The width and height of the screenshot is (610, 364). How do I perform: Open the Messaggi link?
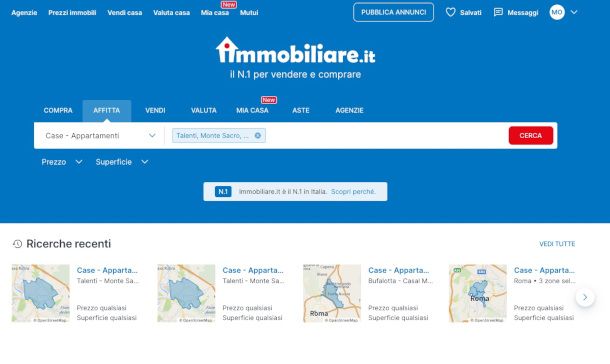[522, 12]
